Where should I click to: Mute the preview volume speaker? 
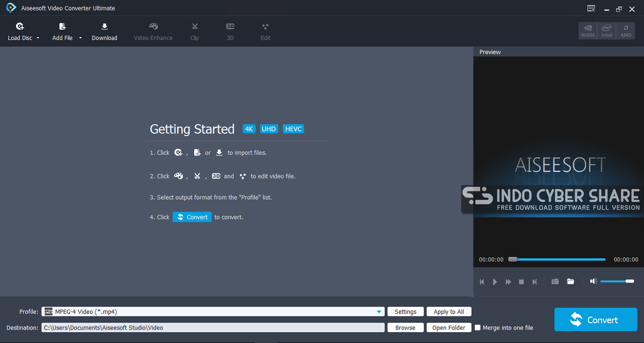coord(593,281)
